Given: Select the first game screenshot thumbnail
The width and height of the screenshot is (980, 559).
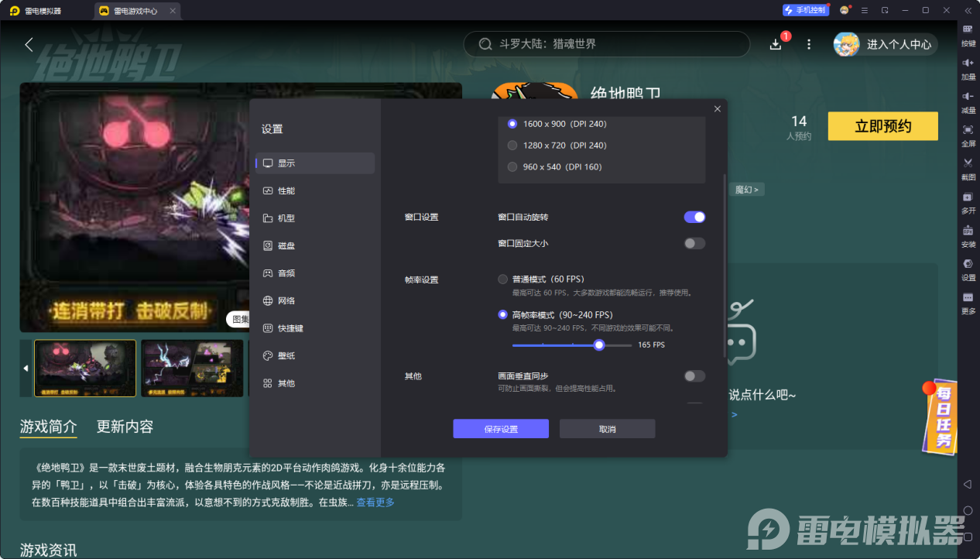Looking at the screenshot, I should click(x=84, y=368).
